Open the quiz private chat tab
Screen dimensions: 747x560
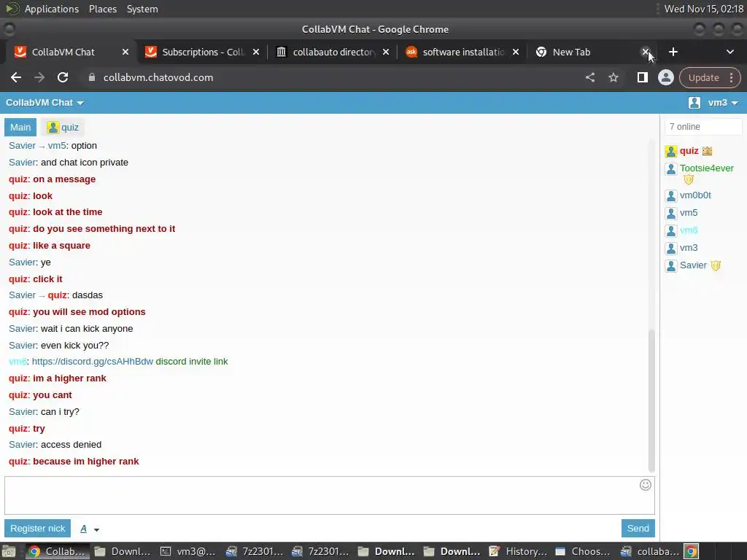63,127
